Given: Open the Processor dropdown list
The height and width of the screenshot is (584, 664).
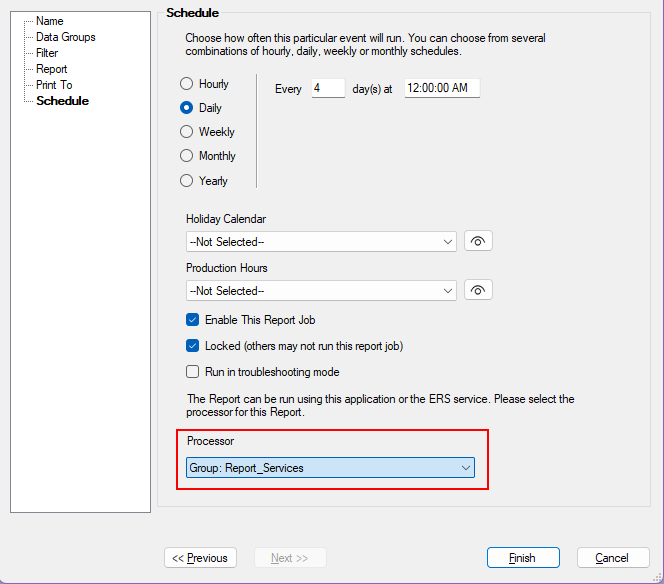Looking at the screenshot, I should coord(330,468).
